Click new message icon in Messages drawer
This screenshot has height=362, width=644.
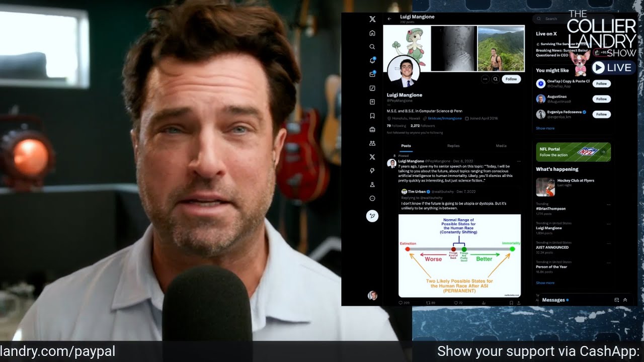pyautogui.click(x=616, y=300)
